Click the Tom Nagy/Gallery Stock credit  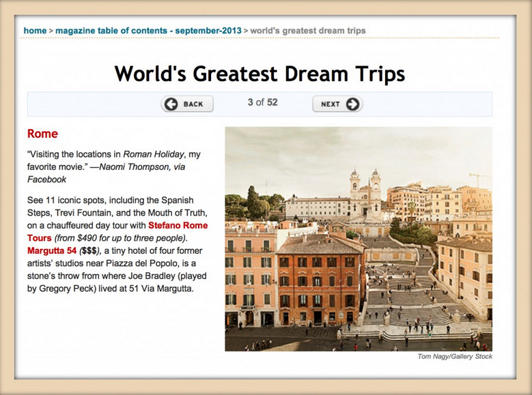(455, 356)
